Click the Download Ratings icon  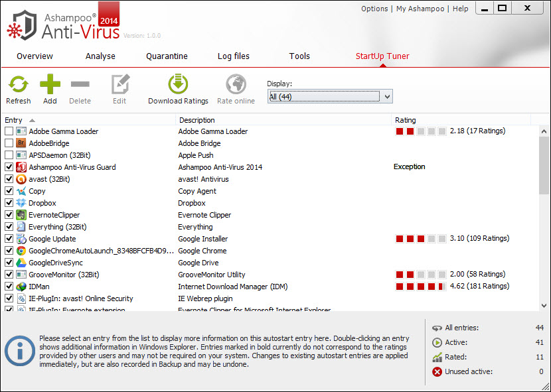pos(178,84)
